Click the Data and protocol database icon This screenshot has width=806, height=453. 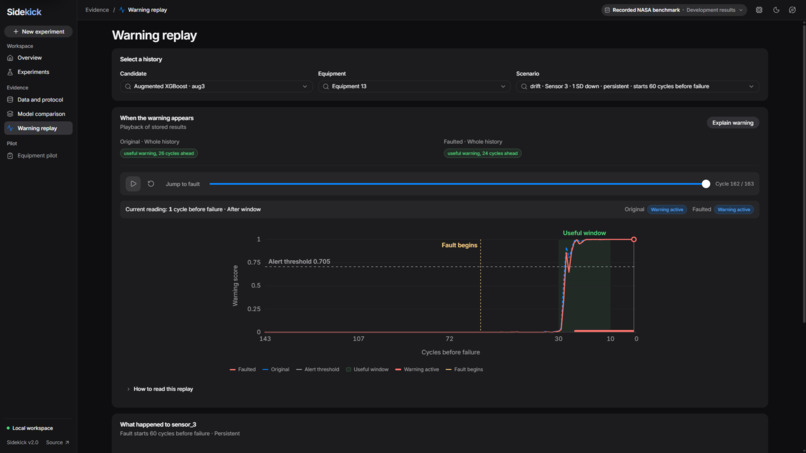point(10,100)
